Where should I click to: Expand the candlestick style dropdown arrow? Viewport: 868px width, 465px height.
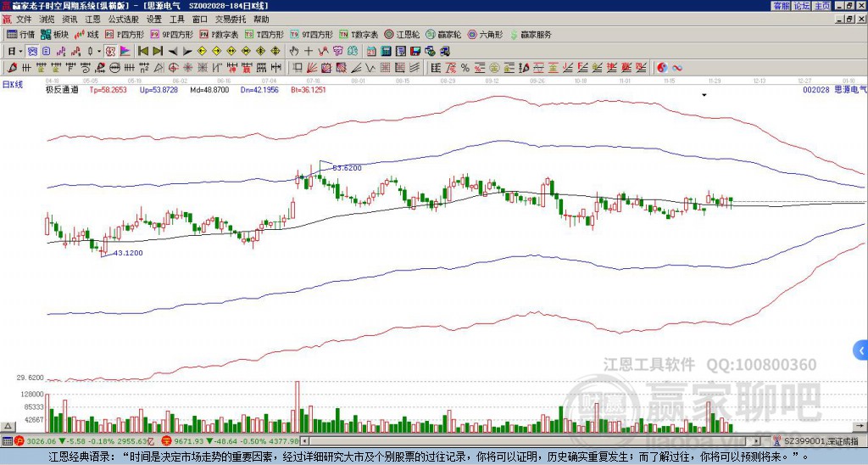click(100, 52)
